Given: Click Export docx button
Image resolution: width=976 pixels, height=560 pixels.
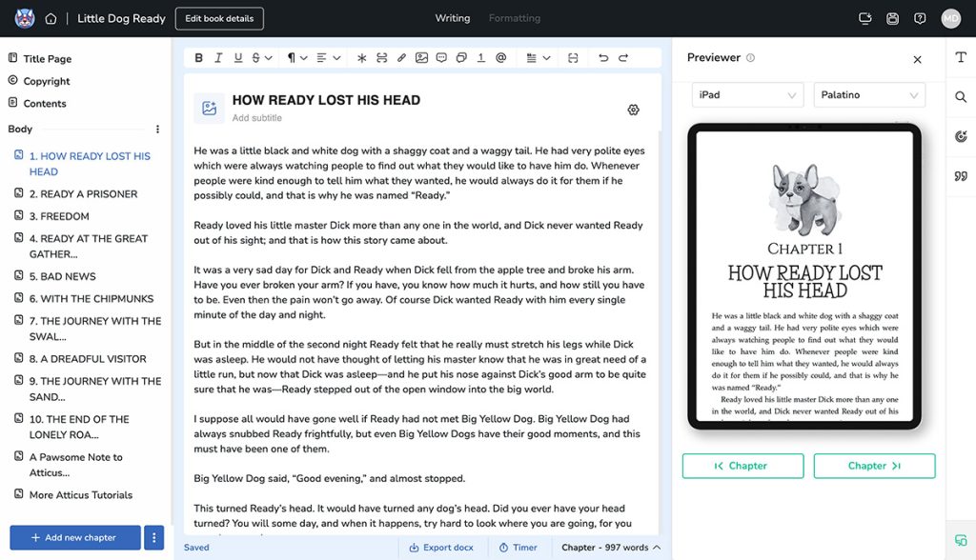Looking at the screenshot, I should tap(440, 548).
